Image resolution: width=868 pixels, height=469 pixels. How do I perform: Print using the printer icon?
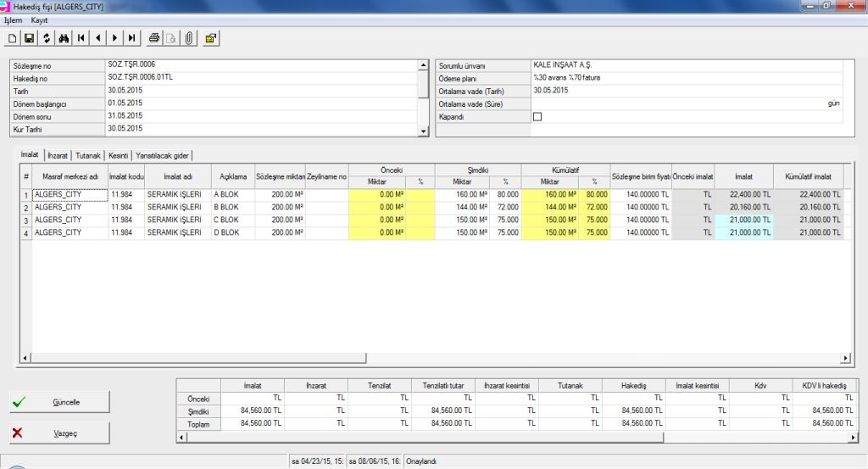[x=154, y=38]
